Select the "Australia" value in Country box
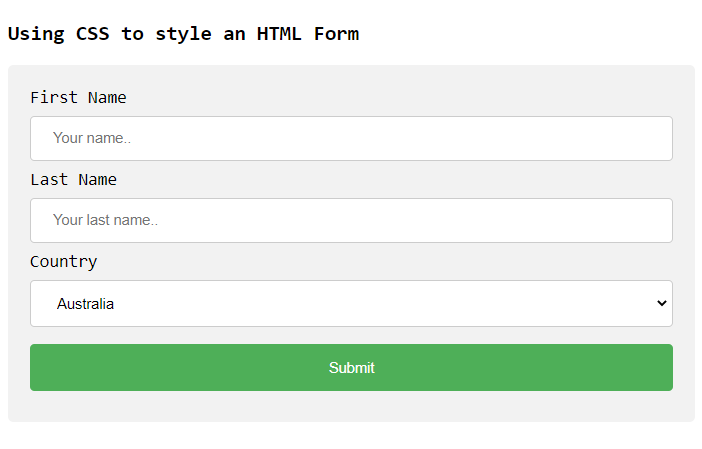Image resolution: width=702 pixels, height=449 pixels. coord(85,303)
